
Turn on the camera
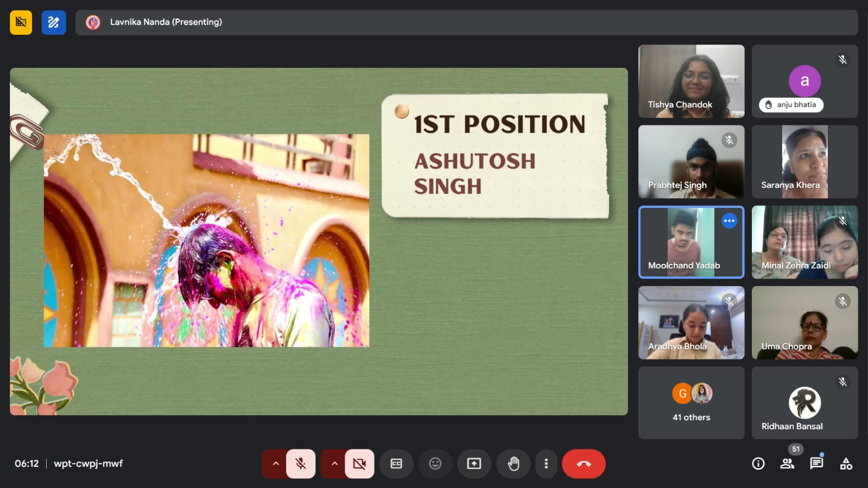pos(359,464)
